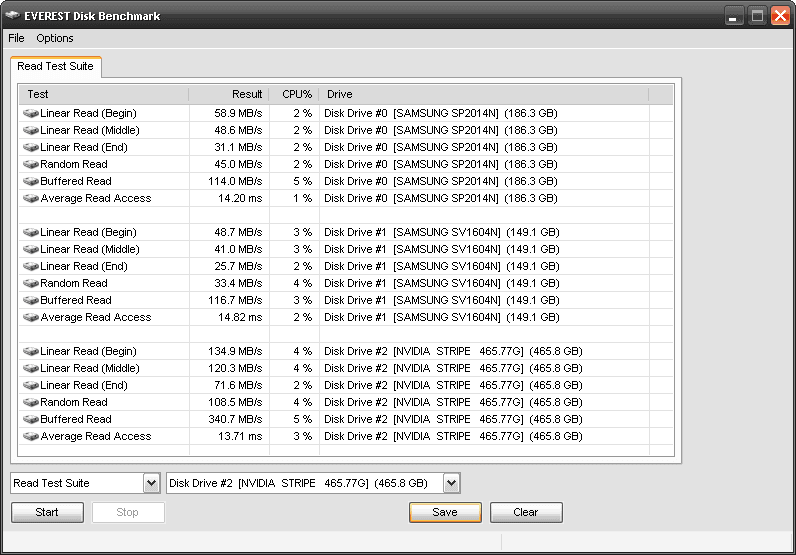Screen dimensions: 796x555
Task: Sort by the CPU% column header
Action: click(294, 94)
